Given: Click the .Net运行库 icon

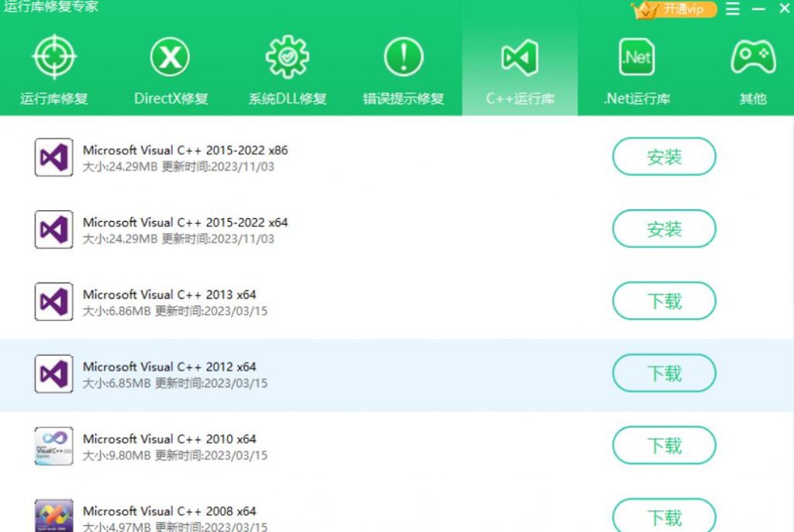Looking at the screenshot, I should point(636,56).
